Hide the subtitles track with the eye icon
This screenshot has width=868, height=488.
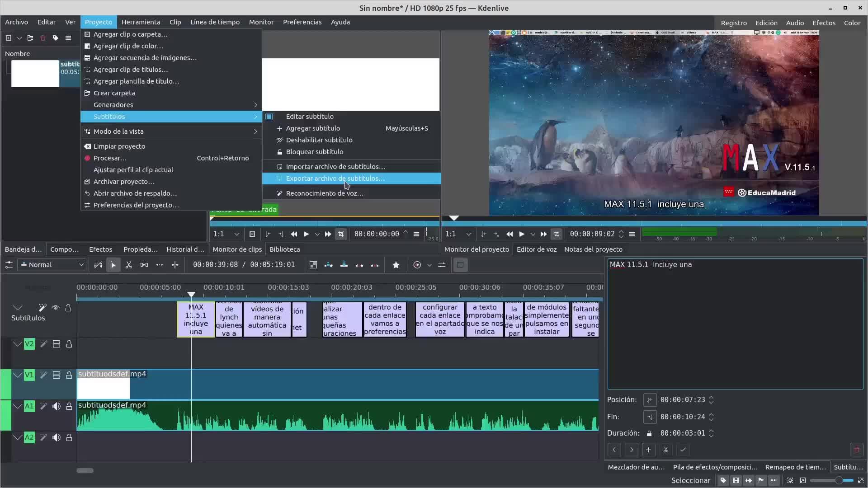56,308
